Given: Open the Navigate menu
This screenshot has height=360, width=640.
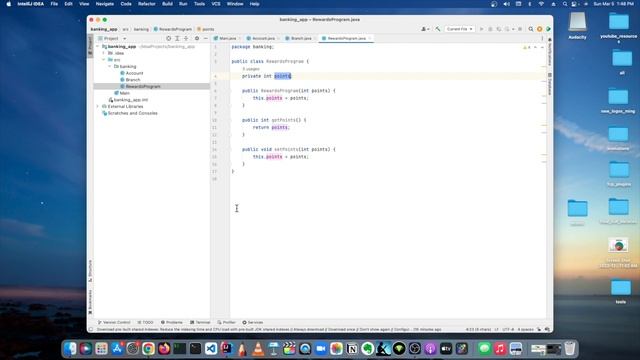Looking at the screenshot, I should 104,4.
